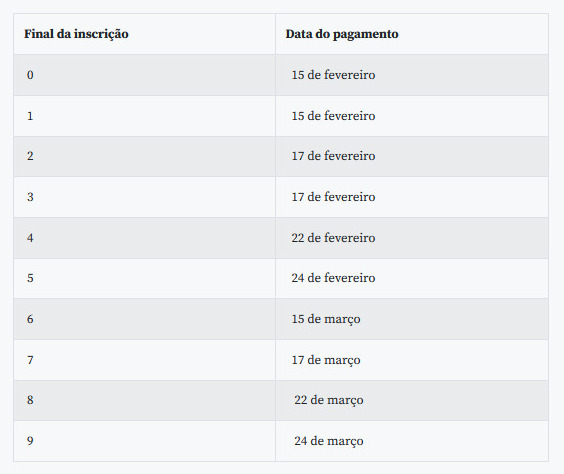Click the cell with inscription ending 6

(144, 319)
